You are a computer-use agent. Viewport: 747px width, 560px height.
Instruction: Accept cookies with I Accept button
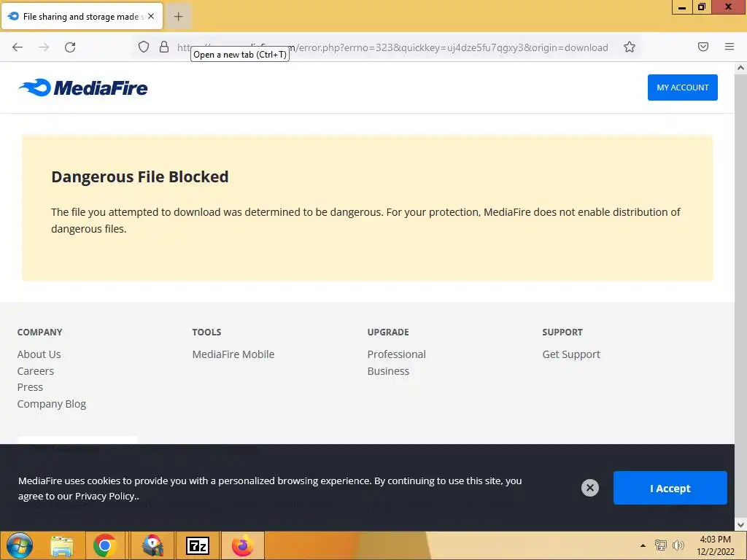[670, 488]
